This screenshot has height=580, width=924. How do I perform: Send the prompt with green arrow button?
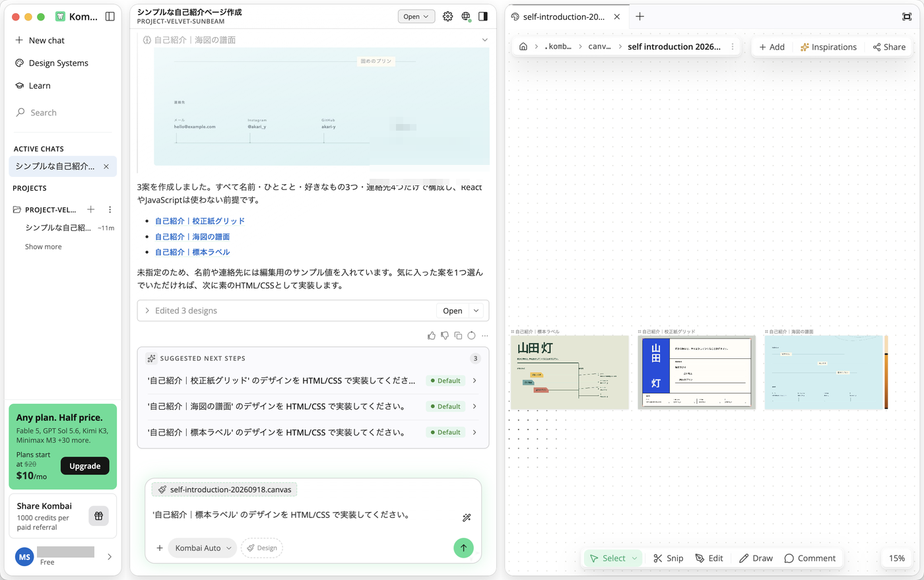(x=463, y=548)
